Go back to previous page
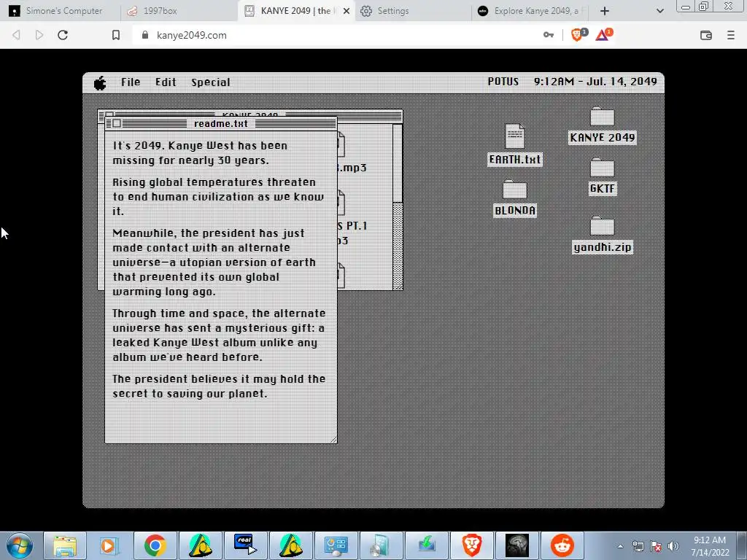This screenshot has height=560, width=747. point(16,35)
